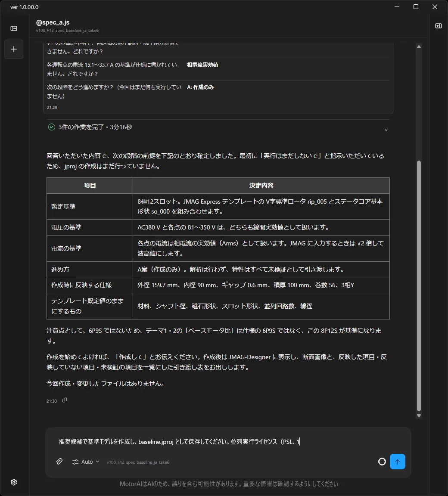
Task: Click the テンプレート既定値のままにするもの cell
Action: point(90,306)
